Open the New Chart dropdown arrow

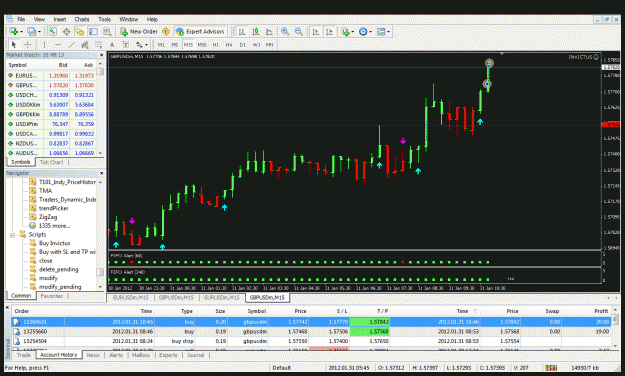(x=21, y=32)
